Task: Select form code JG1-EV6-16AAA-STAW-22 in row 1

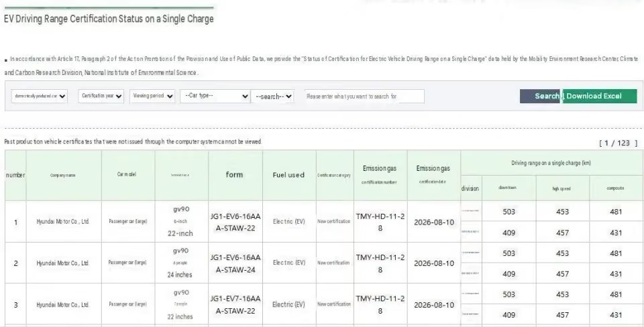Action: coord(235,222)
